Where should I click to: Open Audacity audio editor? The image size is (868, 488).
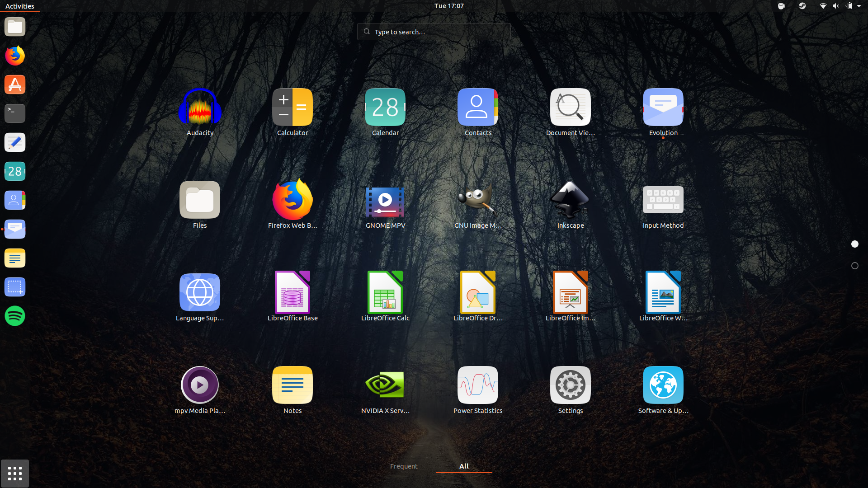(200, 112)
